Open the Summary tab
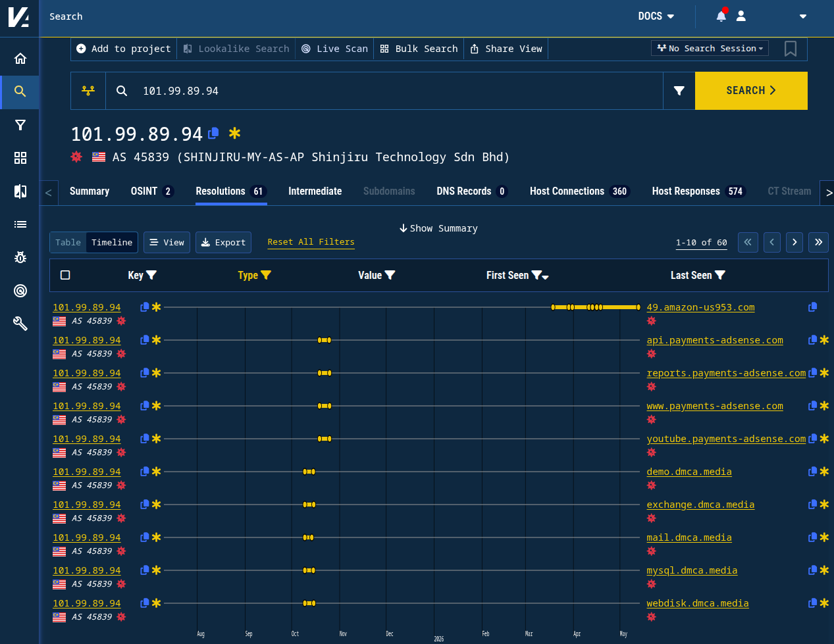834x644 pixels. click(90, 191)
